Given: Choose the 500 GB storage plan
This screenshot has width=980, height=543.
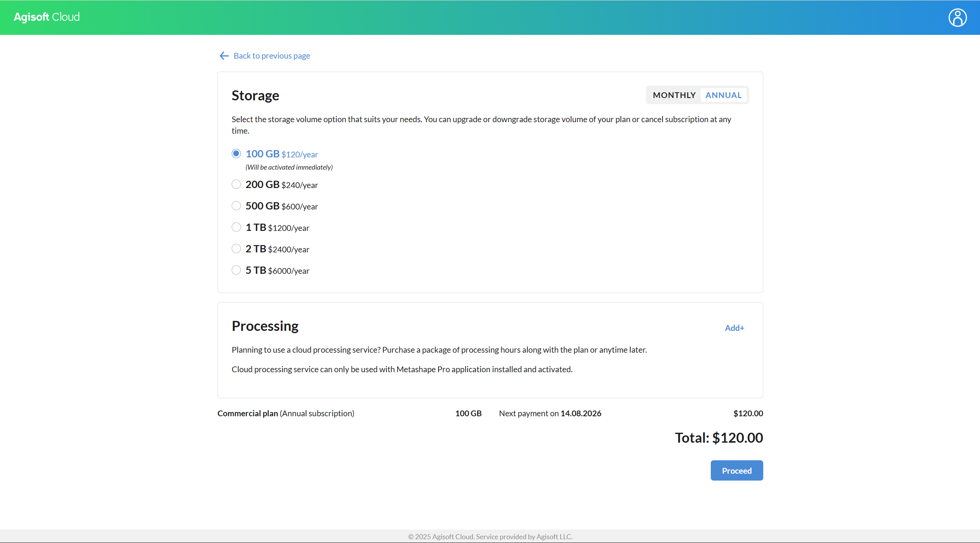Looking at the screenshot, I should [x=236, y=206].
